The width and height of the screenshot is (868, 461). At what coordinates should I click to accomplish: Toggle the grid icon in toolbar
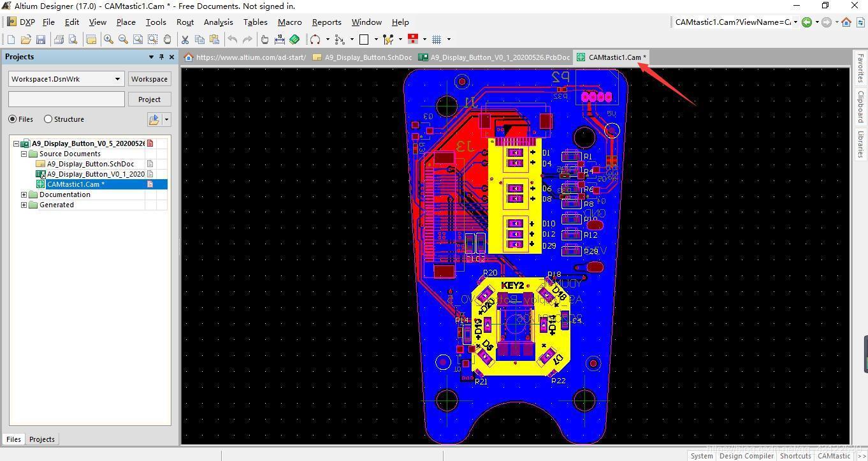point(437,40)
